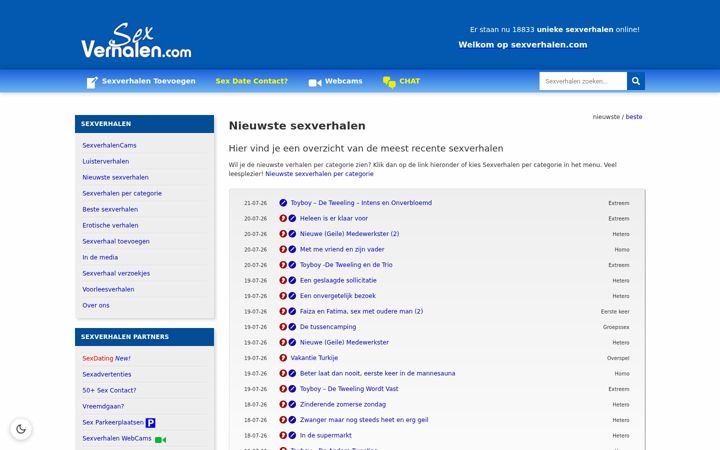Open Luisterverhalen in the sidebar
This screenshot has width=720, height=450.
point(106,161)
